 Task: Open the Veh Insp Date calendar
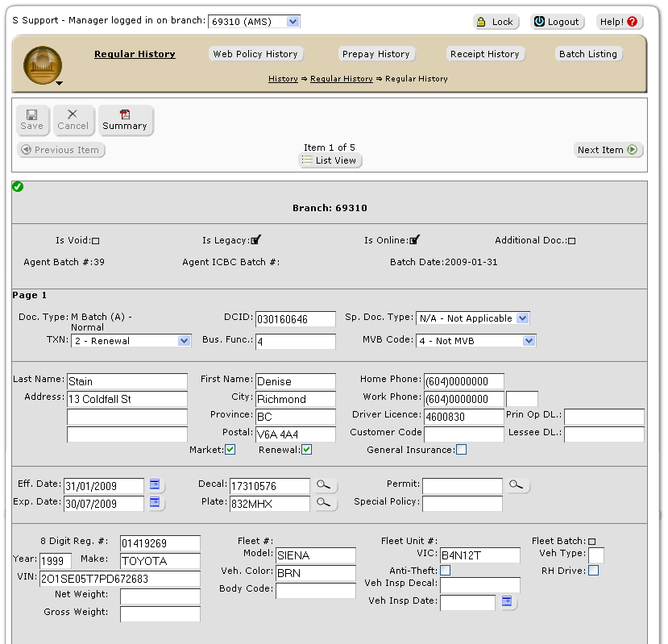click(x=508, y=601)
